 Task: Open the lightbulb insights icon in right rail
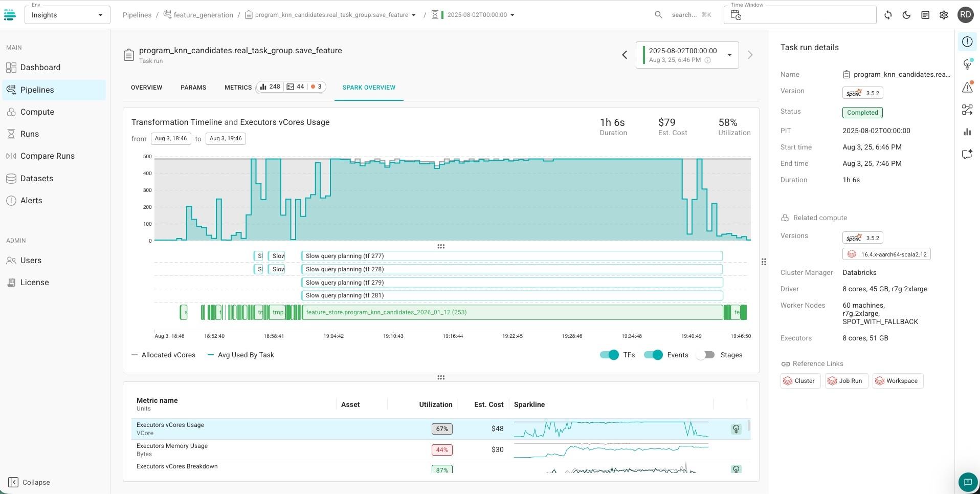[967, 64]
